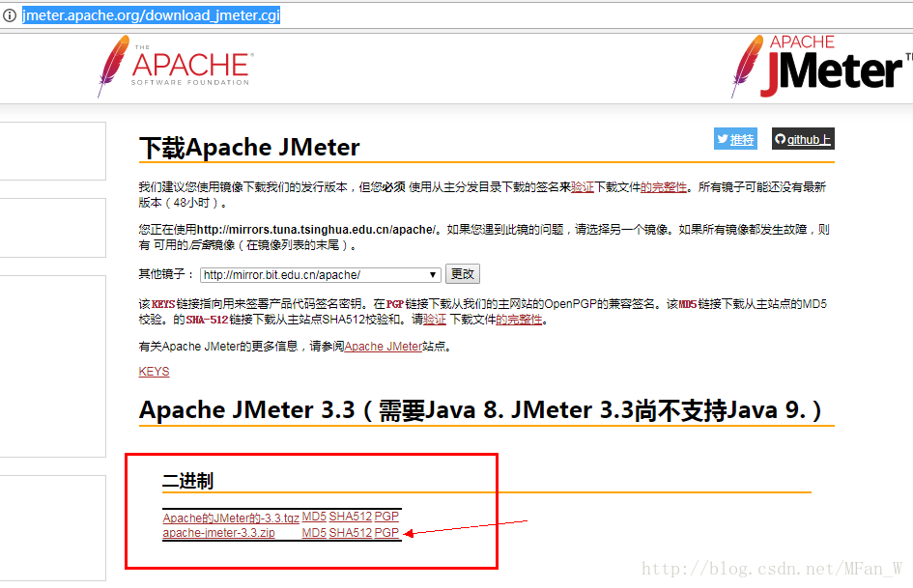The width and height of the screenshot is (913, 588).
Task: Download apache-jmeter-3.3.zip
Action: (218, 533)
